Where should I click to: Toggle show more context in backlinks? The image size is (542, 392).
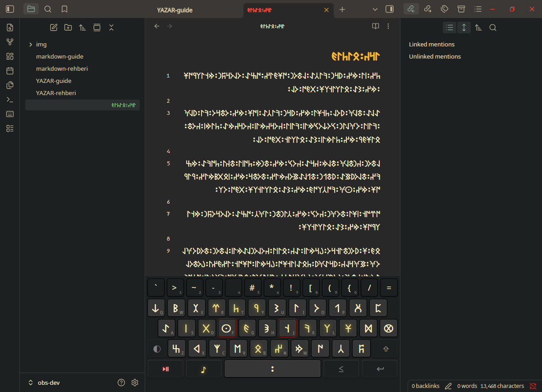pos(464,27)
